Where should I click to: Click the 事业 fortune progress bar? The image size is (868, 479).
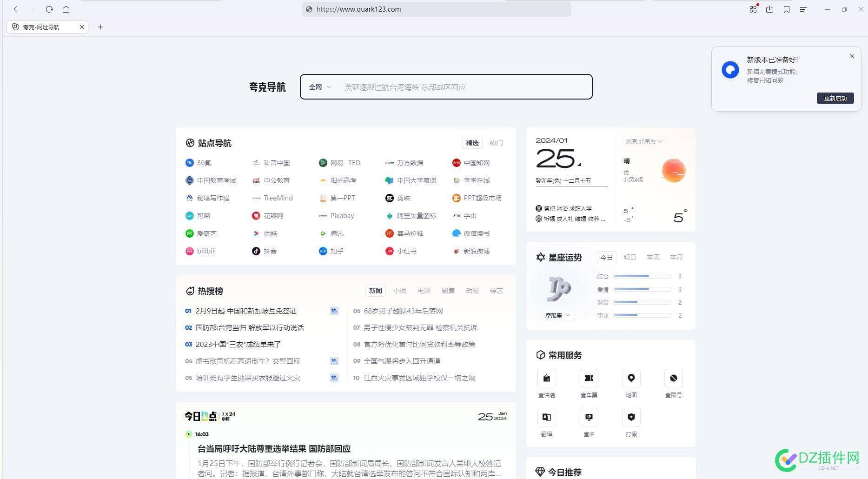coord(643,315)
